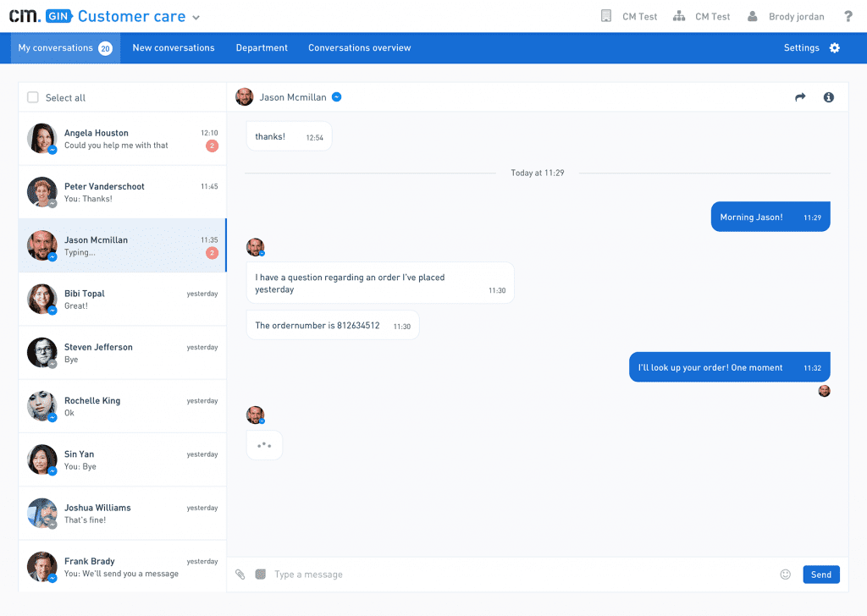The height and width of the screenshot is (616, 867).
Task: Check the Select all checkbox
Action: (32, 97)
